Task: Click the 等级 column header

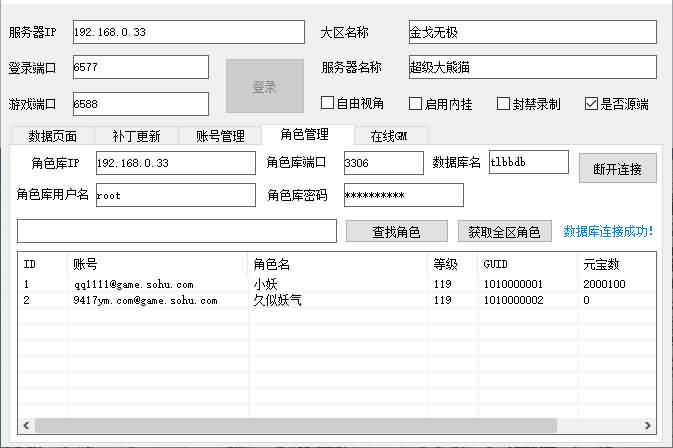Action: click(x=453, y=264)
